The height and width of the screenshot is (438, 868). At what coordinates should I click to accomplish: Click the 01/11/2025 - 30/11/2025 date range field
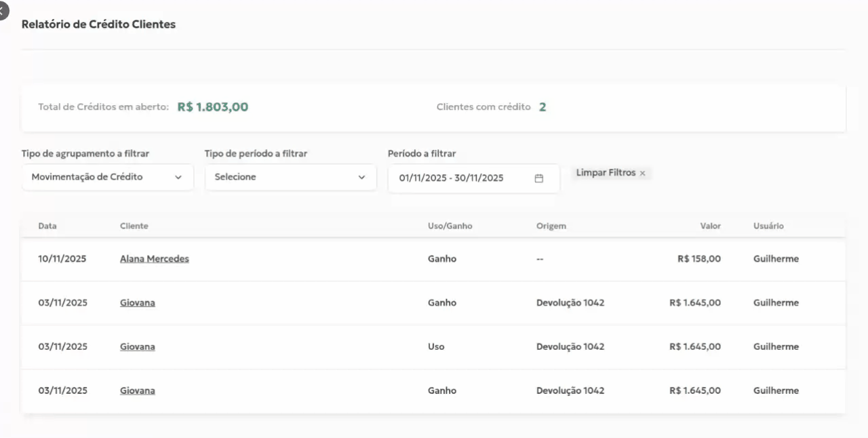[x=452, y=178]
